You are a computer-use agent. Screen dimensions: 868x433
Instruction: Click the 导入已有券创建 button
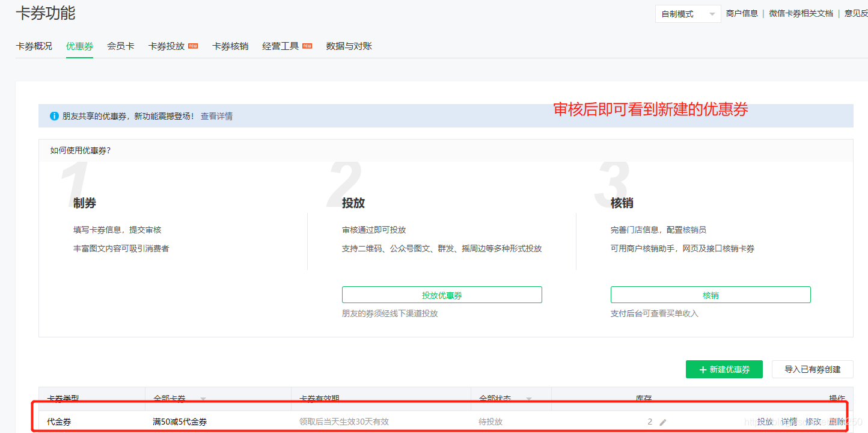(812, 369)
